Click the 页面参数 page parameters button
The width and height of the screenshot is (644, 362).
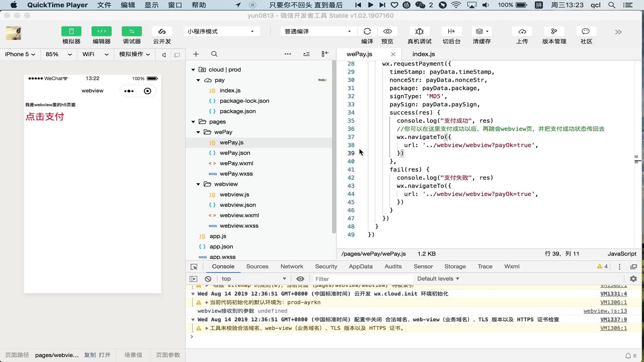168,355
